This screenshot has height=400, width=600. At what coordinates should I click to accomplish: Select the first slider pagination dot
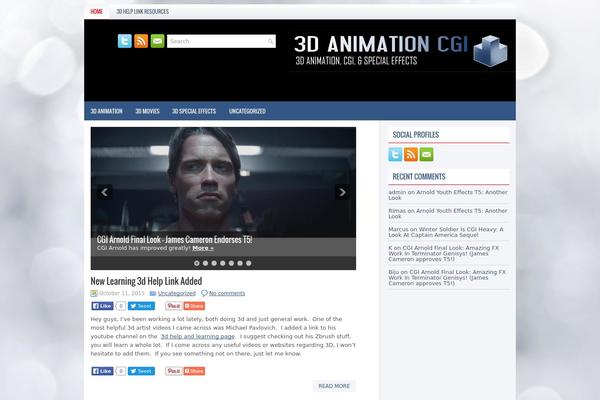tap(197, 263)
